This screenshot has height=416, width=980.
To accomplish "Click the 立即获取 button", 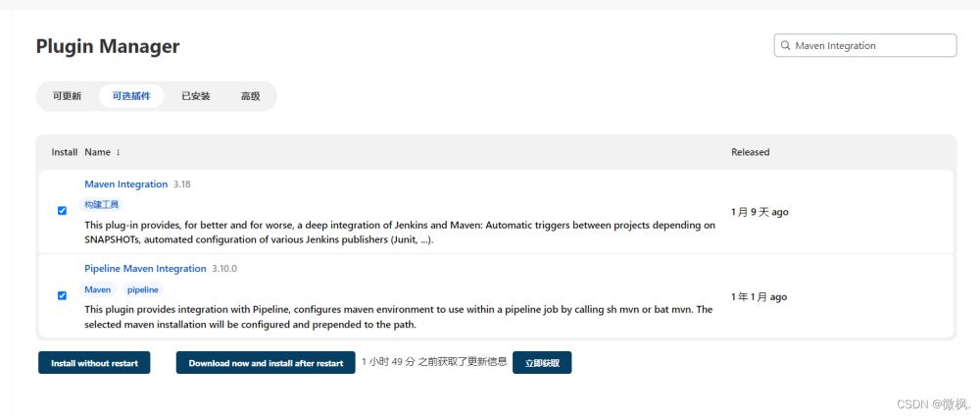I will click(542, 363).
